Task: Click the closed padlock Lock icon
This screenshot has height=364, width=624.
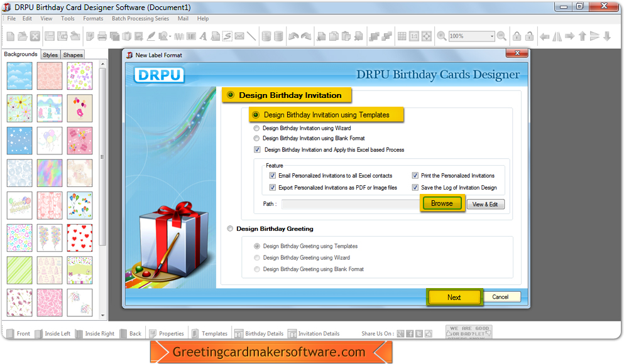Action: [x=517, y=36]
